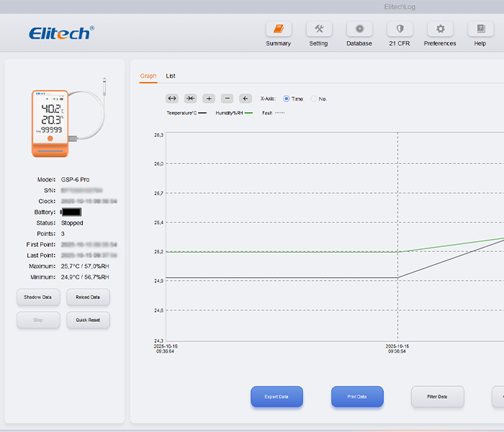Open the Summary section in the top toolbar
Screen dimensions: 504x432
tap(279, 30)
